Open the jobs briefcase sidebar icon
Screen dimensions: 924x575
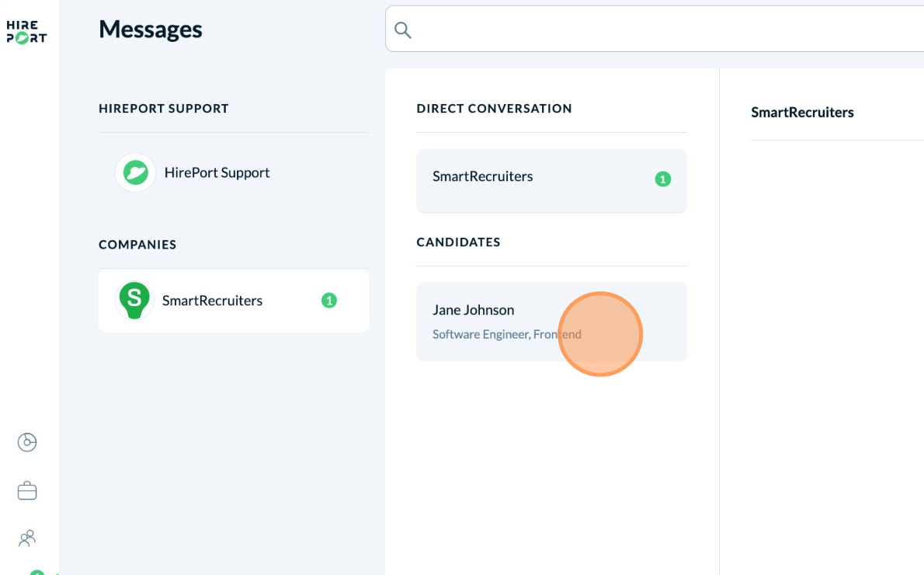tap(27, 490)
